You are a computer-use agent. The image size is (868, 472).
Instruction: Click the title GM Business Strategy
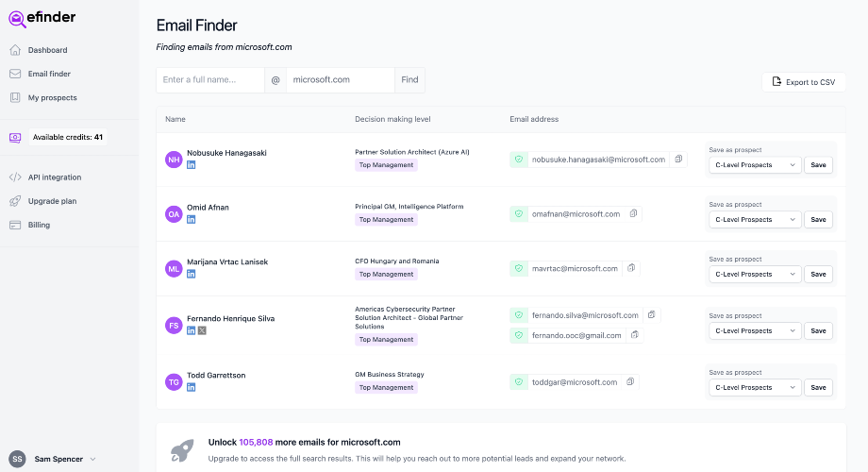pyautogui.click(x=390, y=375)
